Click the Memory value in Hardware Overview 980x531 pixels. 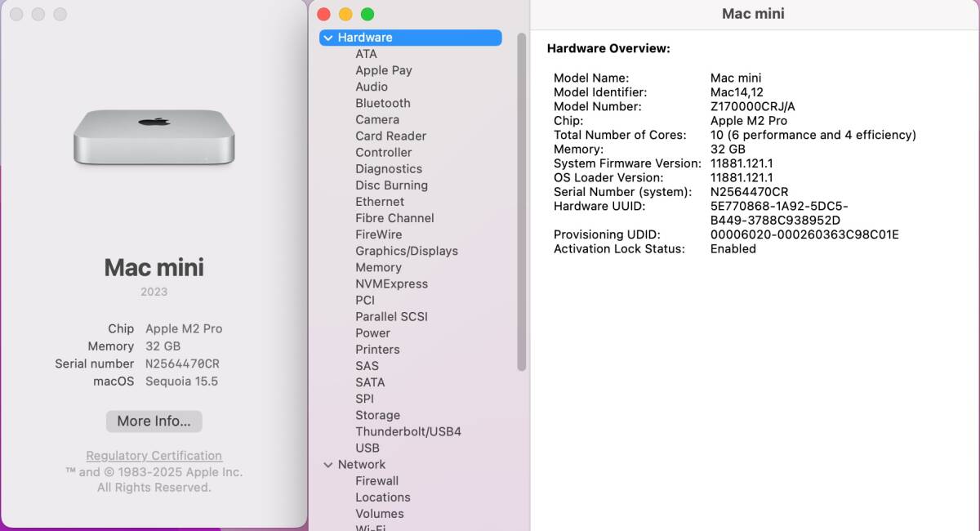[728, 149]
